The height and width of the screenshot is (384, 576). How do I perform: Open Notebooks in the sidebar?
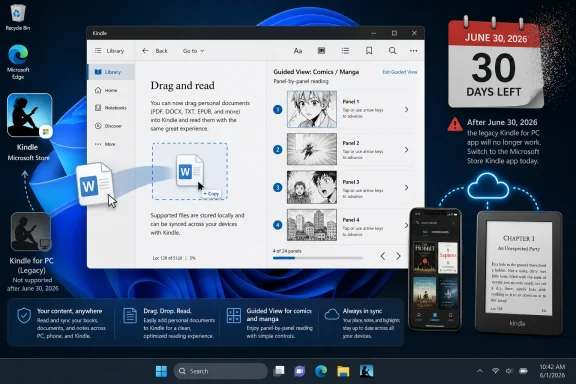click(111, 108)
